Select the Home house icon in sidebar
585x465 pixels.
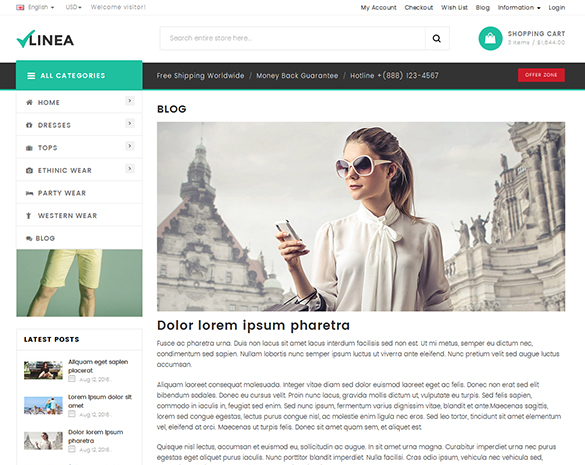(29, 102)
